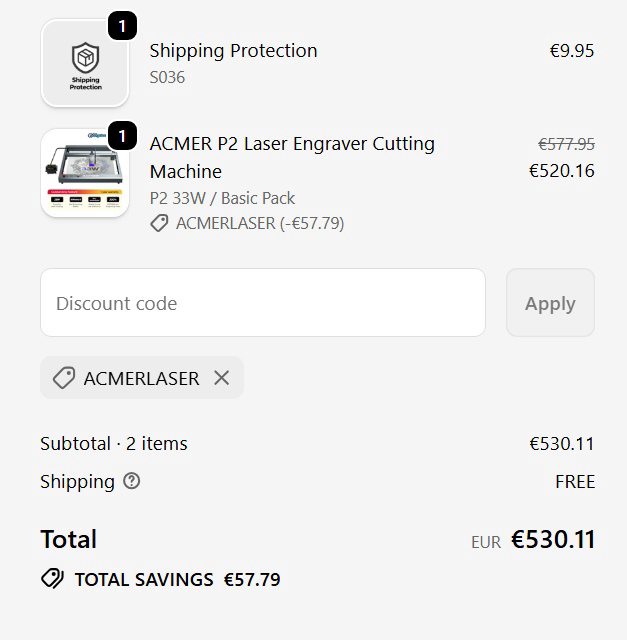Click the €530.11 total amount
This screenshot has width=627, height=640.
(553, 540)
